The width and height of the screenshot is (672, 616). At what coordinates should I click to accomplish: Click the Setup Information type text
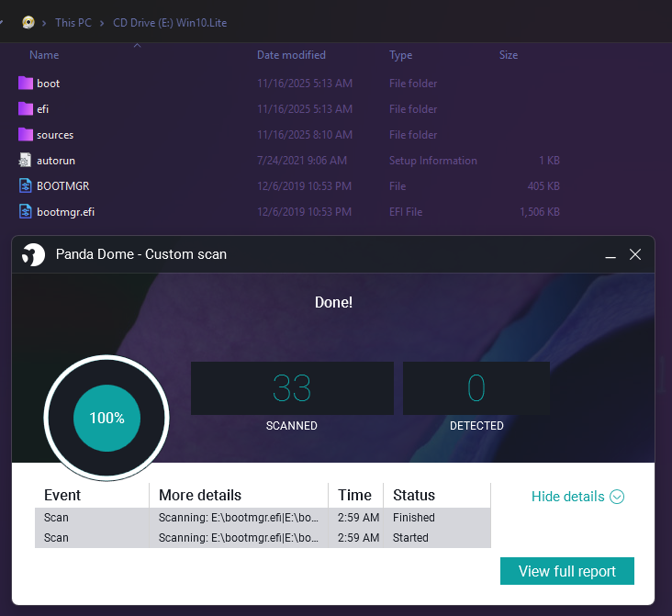pos(433,161)
